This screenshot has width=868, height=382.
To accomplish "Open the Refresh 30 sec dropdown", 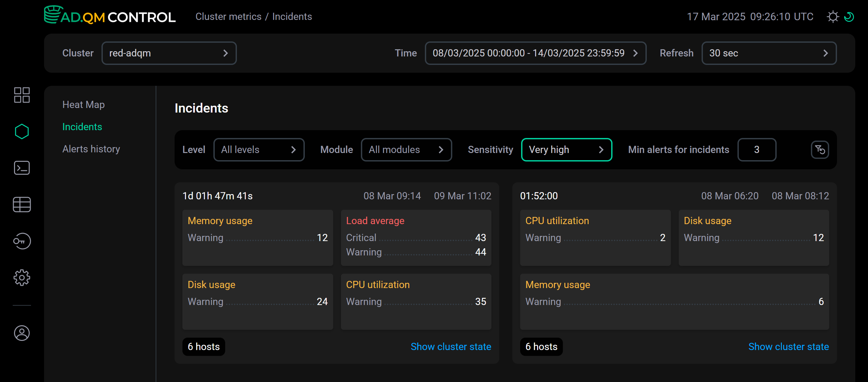I will [x=768, y=53].
